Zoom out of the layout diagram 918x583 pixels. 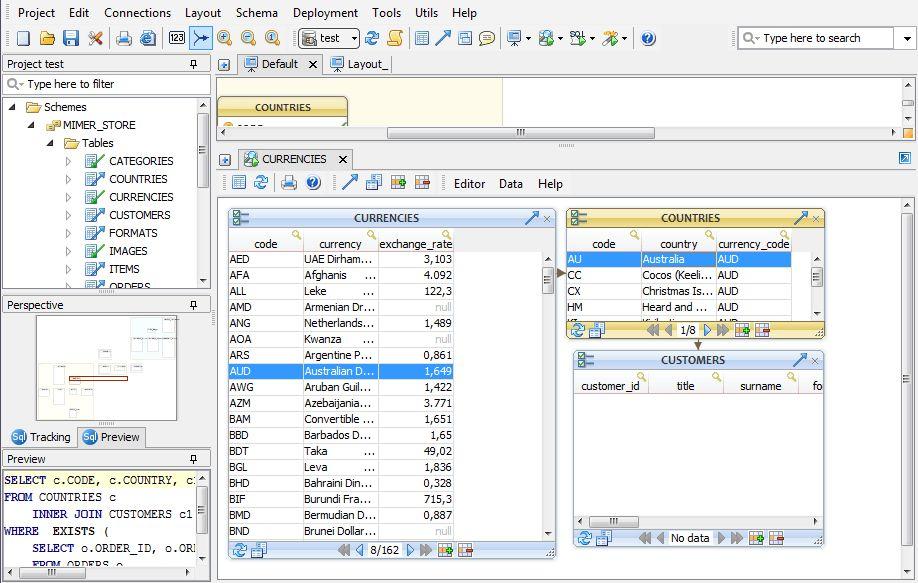(248, 39)
